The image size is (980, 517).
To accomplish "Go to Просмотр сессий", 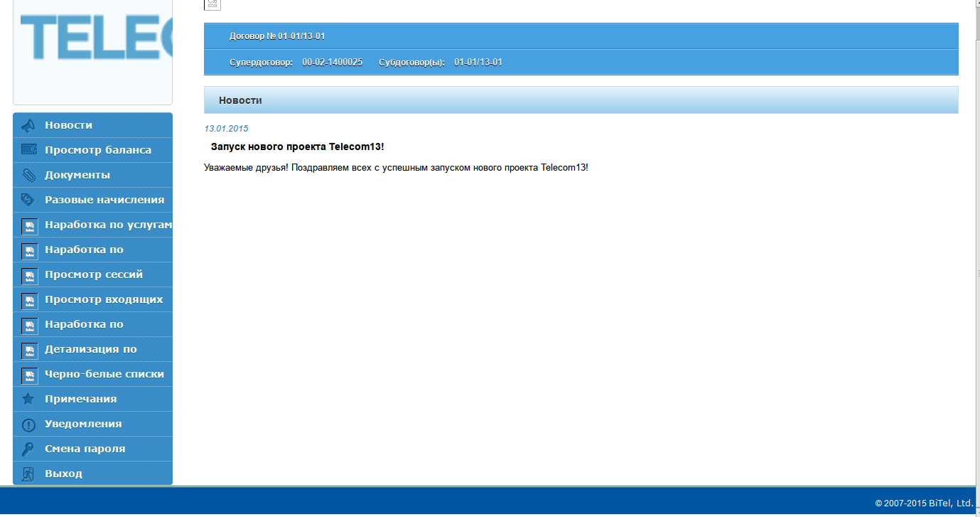I will pyautogui.click(x=92, y=275).
